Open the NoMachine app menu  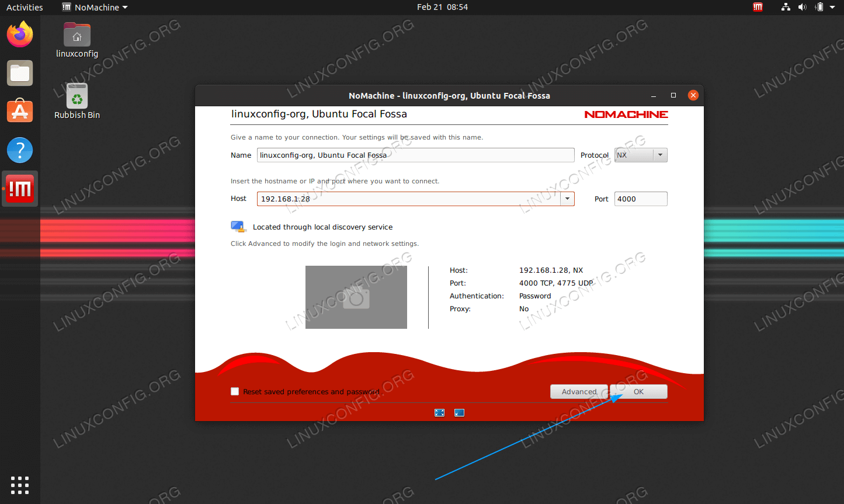pos(95,7)
